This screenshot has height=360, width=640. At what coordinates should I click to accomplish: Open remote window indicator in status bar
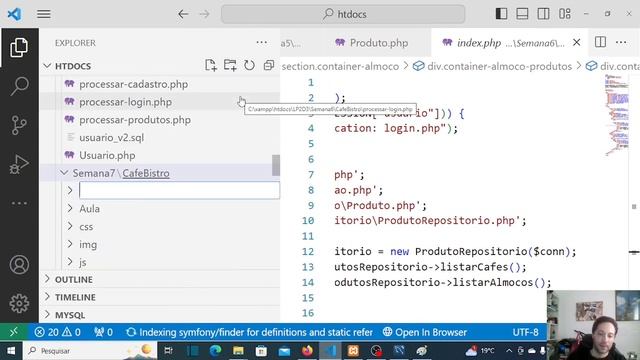tap(13, 332)
